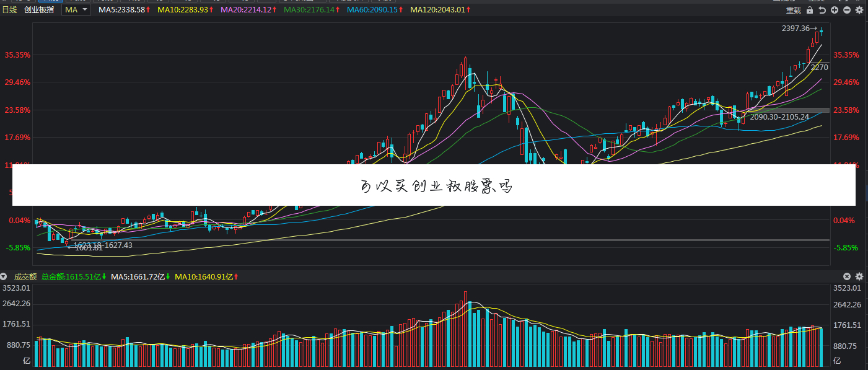Click the 重载 reload button
This screenshot has height=370, width=868.
click(794, 10)
